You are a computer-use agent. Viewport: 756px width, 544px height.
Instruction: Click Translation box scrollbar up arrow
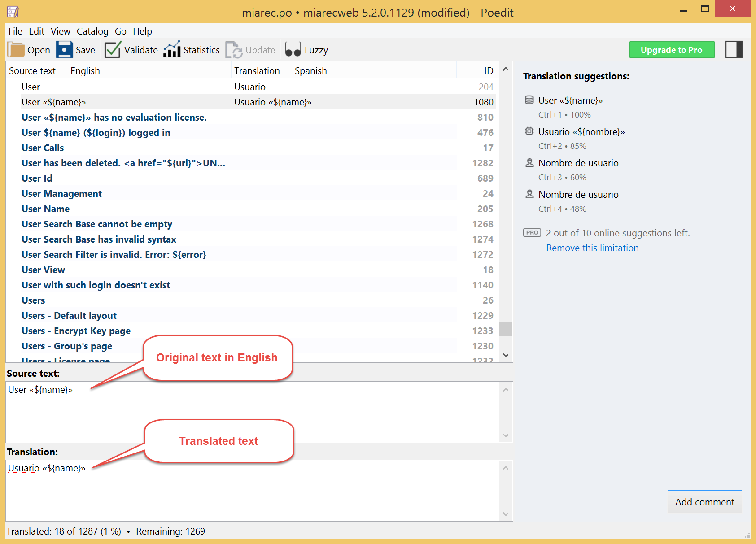(506, 468)
